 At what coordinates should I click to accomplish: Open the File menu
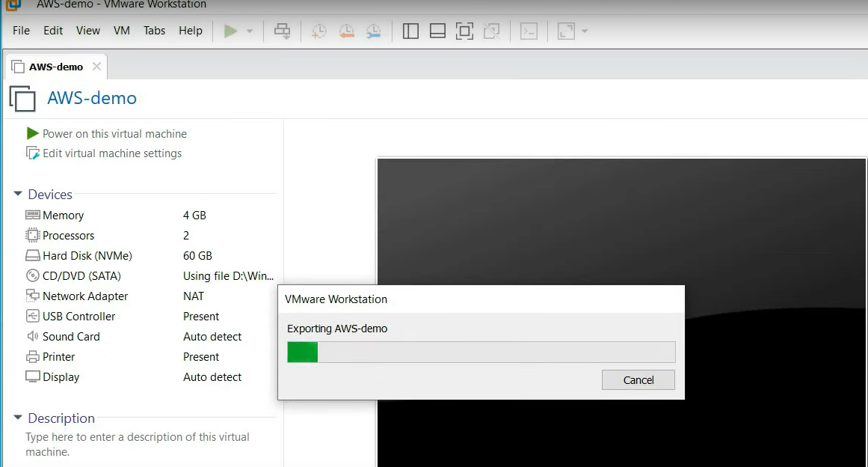21,31
